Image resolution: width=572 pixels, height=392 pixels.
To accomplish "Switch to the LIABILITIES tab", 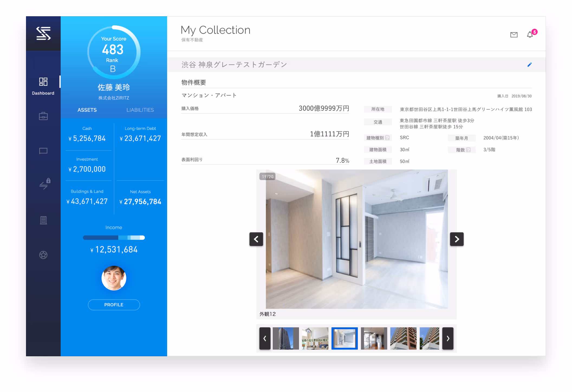I will click(140, 110).
